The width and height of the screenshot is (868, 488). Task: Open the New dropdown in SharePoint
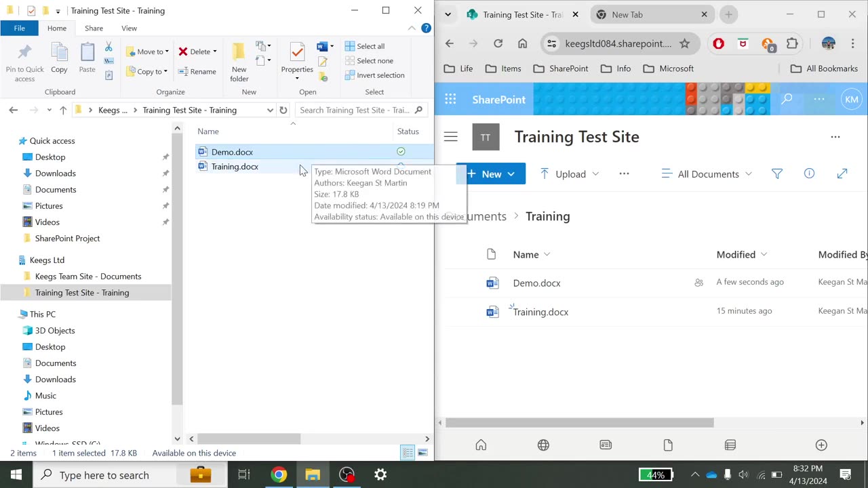pyautogui.click(x=491, y=174)
